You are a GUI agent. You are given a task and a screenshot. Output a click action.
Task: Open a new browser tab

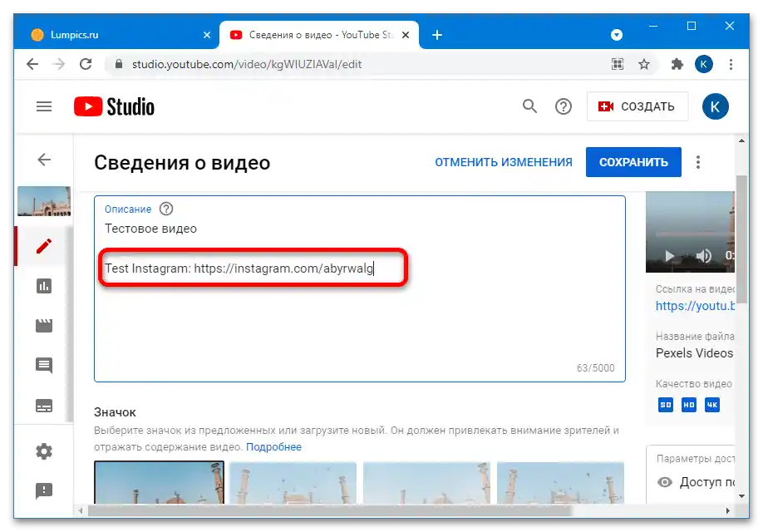coord(437,35)
